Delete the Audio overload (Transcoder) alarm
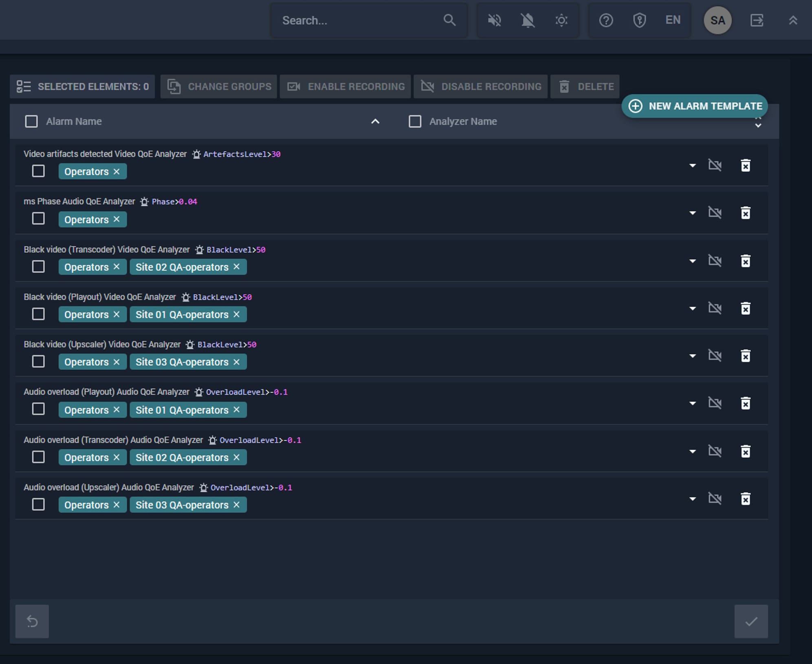Viewport: 812px width, 664px height. pos(746,451)
